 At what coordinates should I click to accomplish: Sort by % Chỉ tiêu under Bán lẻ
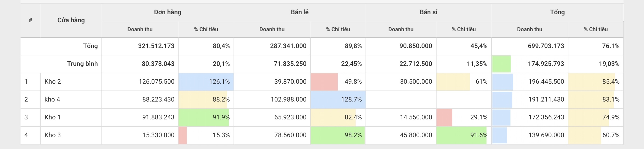click(338, 29)
